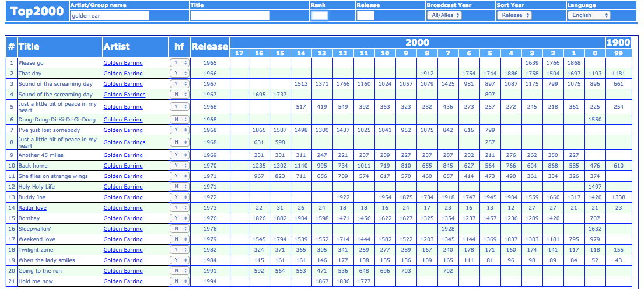644x289 pixels.
Task: Click the hf column header
Action: click(x=180, y=47)
